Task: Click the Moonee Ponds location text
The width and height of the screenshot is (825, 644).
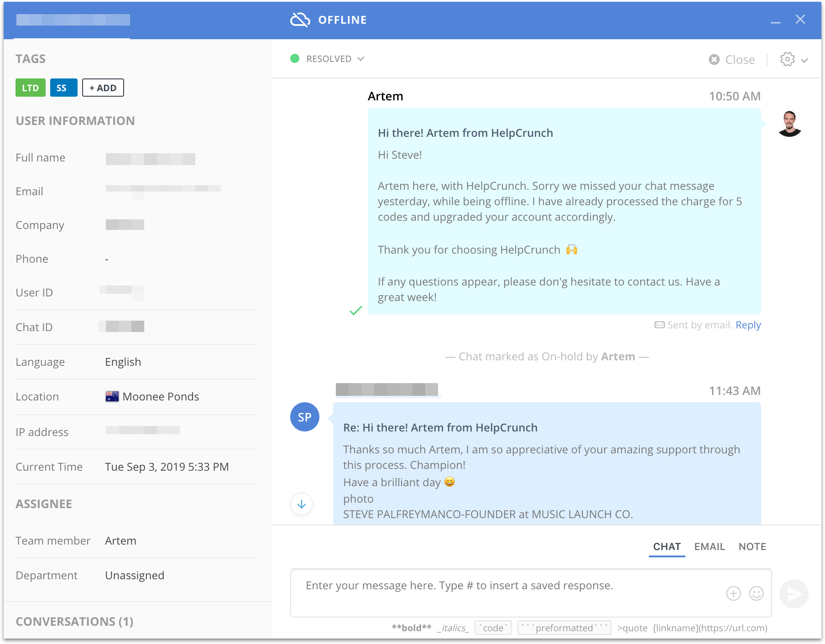Action: coord(161,396)
